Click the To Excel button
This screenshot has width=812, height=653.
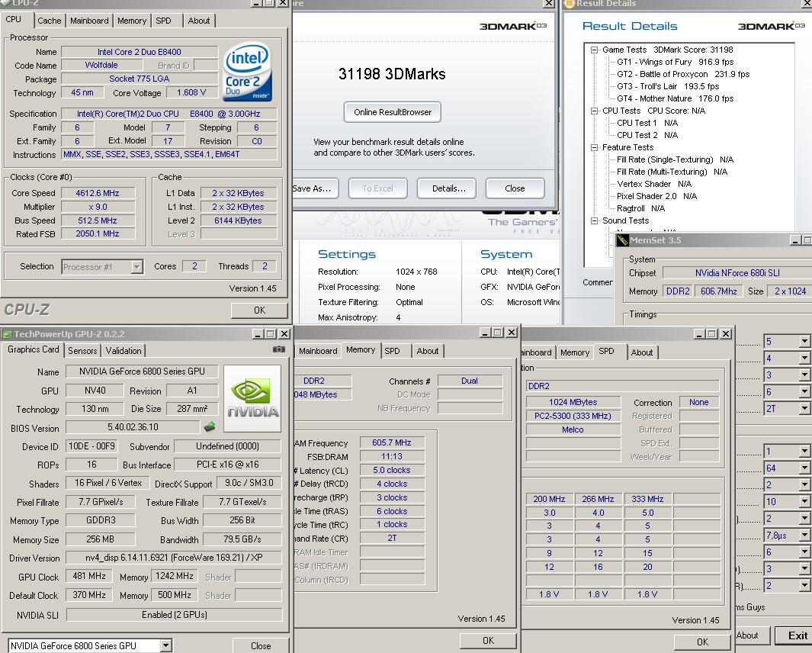pyautogui.click(x=377, y=188)
